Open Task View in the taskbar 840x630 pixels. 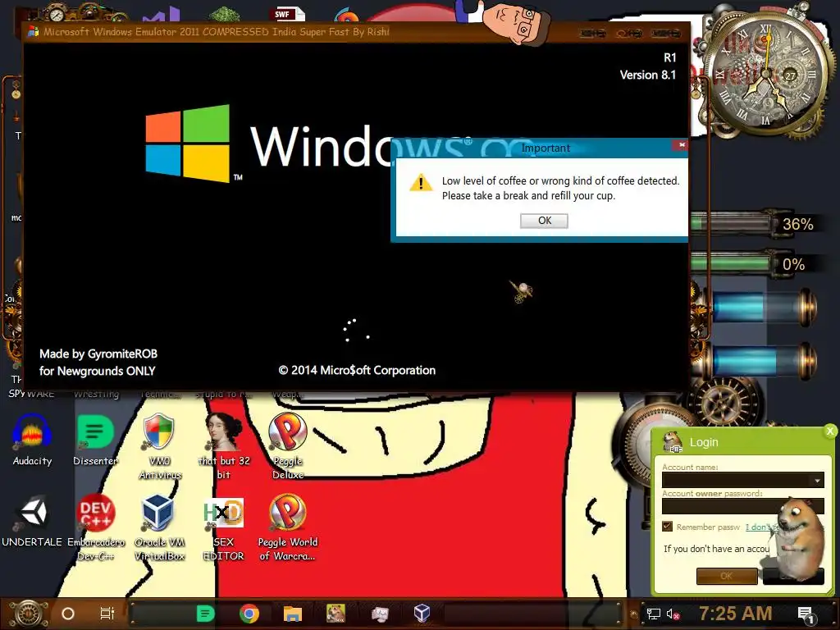[x=107, y=614]
